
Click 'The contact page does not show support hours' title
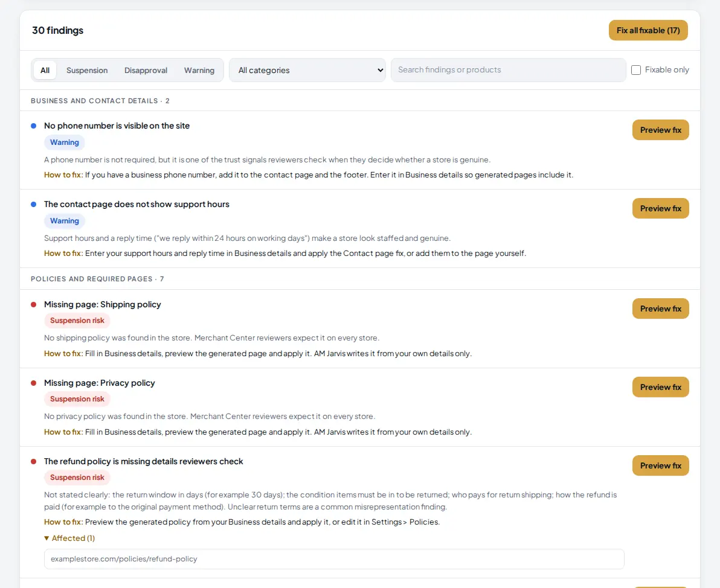[x=137, y=204]
